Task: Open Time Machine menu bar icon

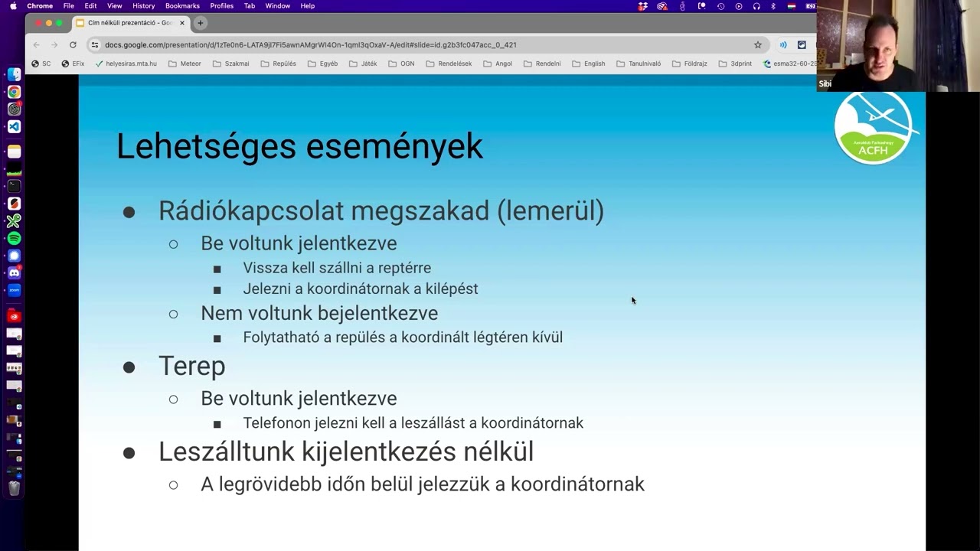Action: pyautogui.click(x=720, y=6)
